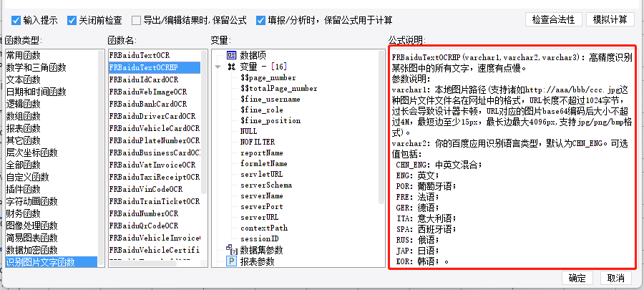Image resolution: width=644 pixels, height=290 pixels.
Task: Pick variable $fine_position
Action: (x=270, y=120)
